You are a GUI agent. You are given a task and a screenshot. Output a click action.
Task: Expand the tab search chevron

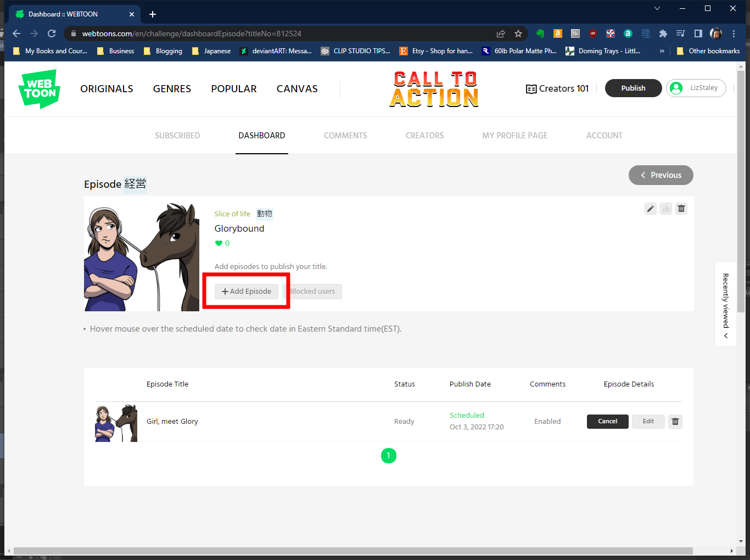click(x=657, y=8)
